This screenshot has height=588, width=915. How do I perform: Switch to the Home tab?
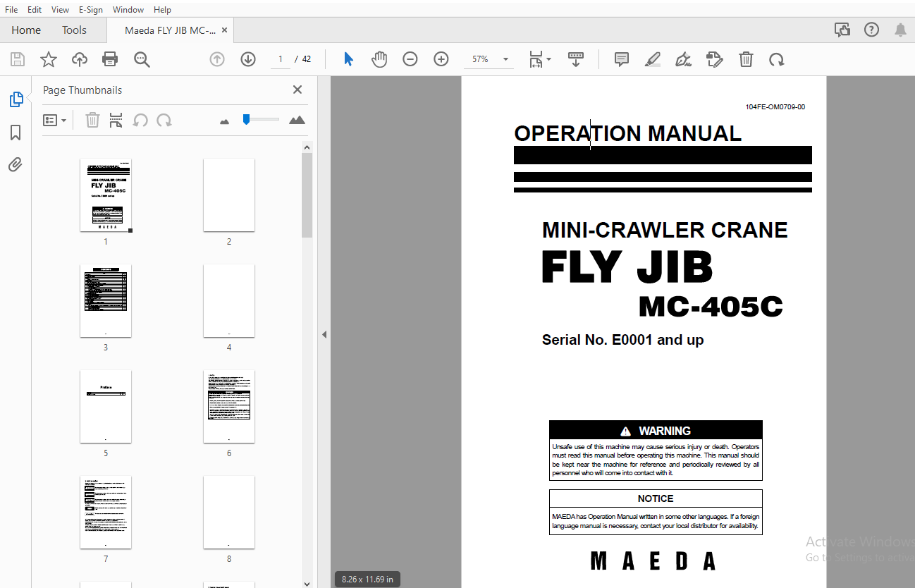[26, 30]
